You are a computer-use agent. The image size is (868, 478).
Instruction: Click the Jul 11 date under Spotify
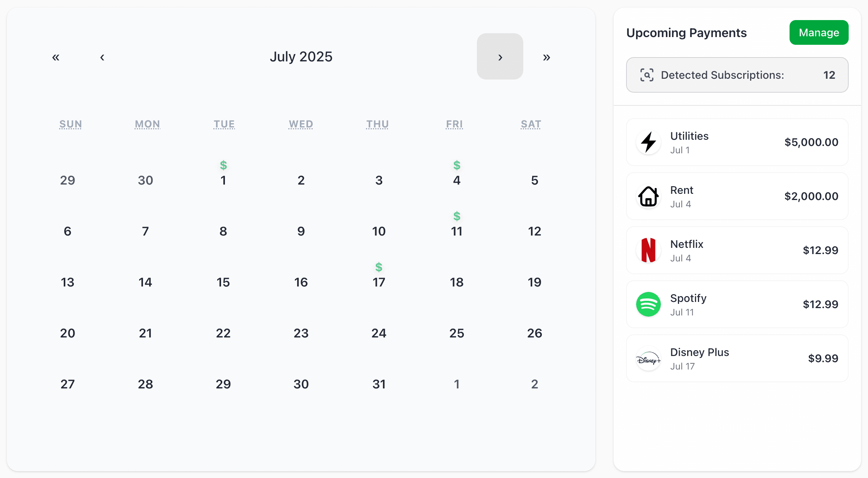pyautogui.click(x=682, y=312)
